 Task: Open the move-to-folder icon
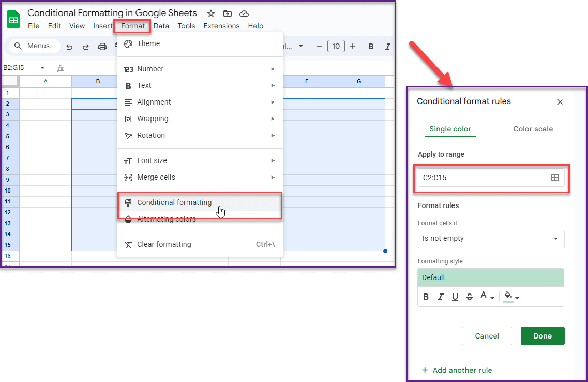pyautogui.click(x=227, y=13)
